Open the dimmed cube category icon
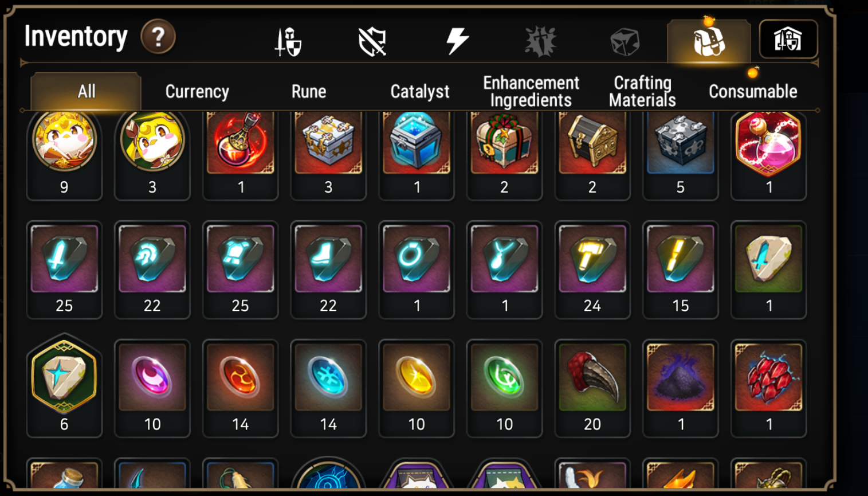 point(625,42)
